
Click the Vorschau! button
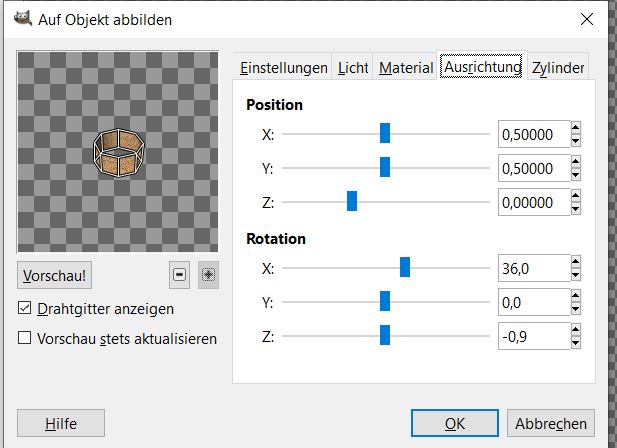54,275
